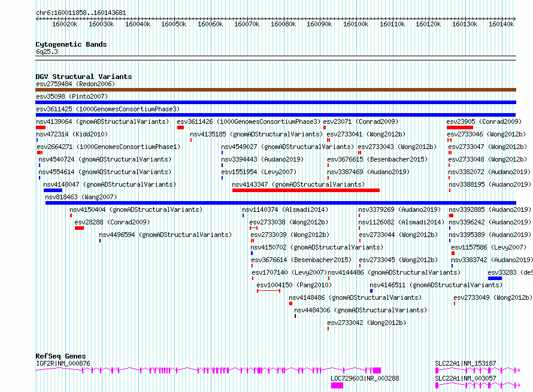This screenshot has width=533, height=392.
Task: Click the long red nsv4143347 variant bar
Action: (306, 190)
